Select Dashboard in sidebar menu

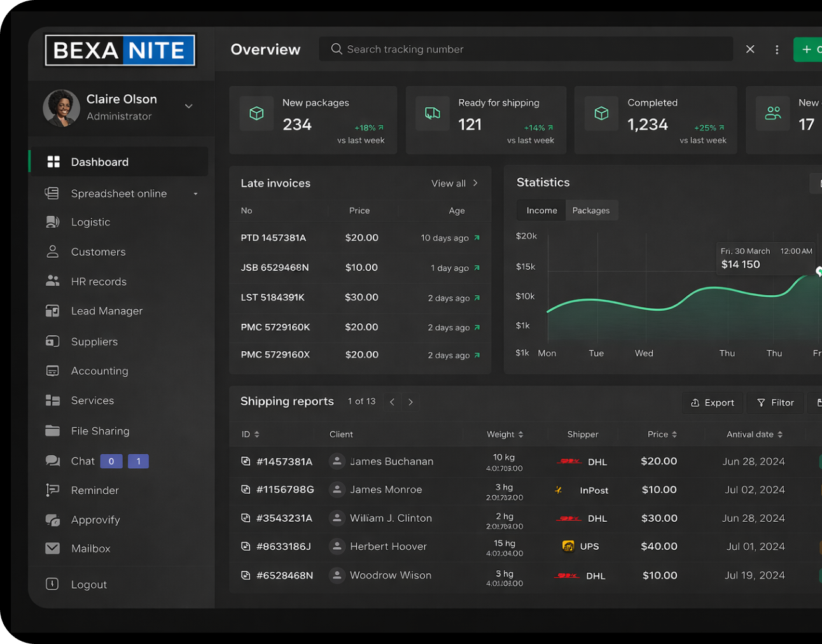(x=100, y=162)
